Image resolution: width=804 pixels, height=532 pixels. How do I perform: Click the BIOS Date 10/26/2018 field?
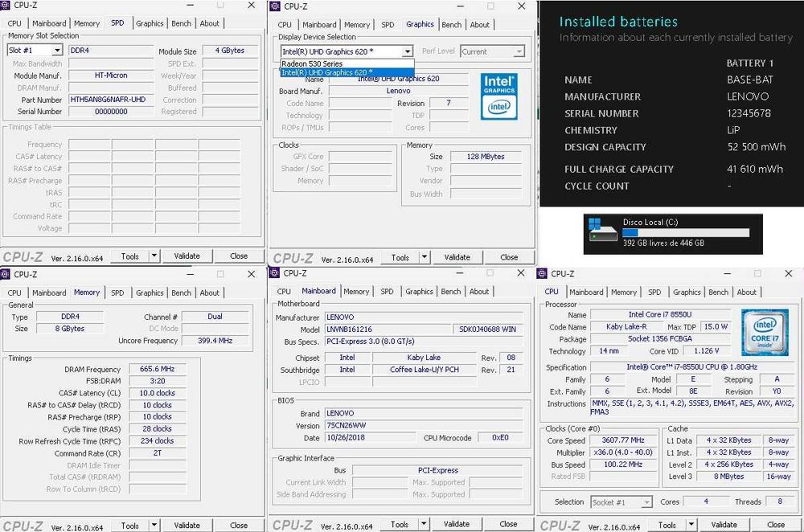tap(370, 438)
